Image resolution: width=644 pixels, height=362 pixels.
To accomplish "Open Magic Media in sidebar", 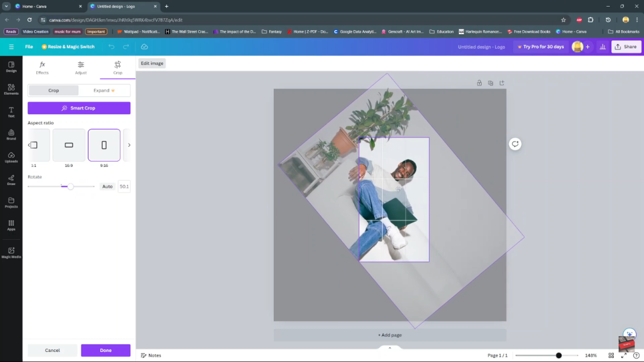I will click(11, 252).
